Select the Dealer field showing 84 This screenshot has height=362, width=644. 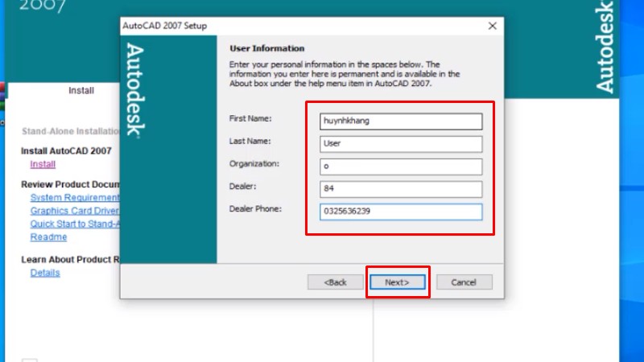pos(400,189)
